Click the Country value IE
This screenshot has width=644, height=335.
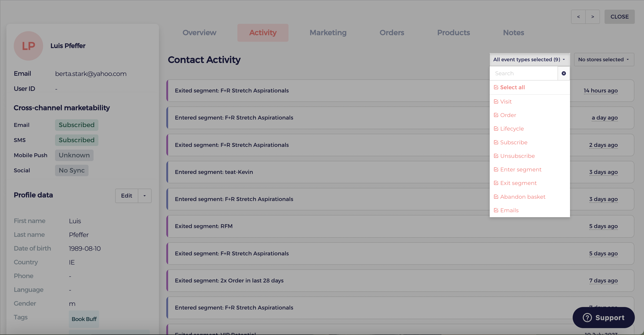coord(72,262)
